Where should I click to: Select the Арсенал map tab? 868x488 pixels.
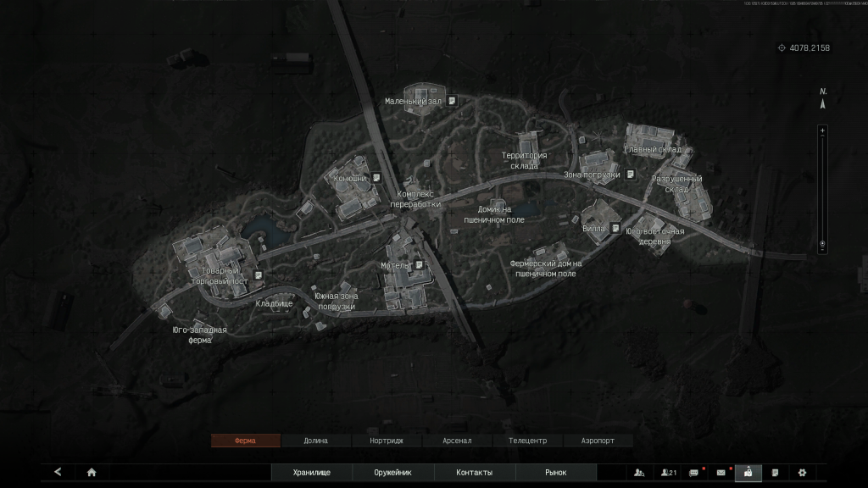pyautogui.click(x=457, y=441)
